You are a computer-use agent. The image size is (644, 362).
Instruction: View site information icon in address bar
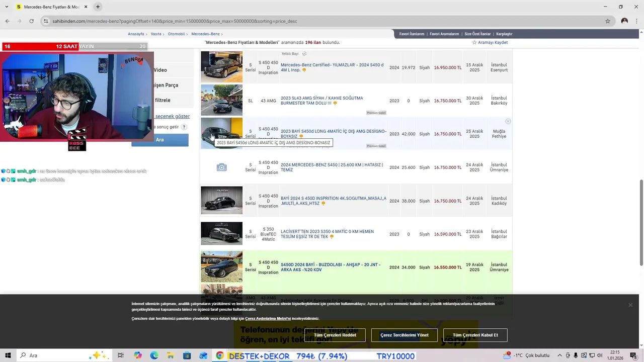(46, 21)
